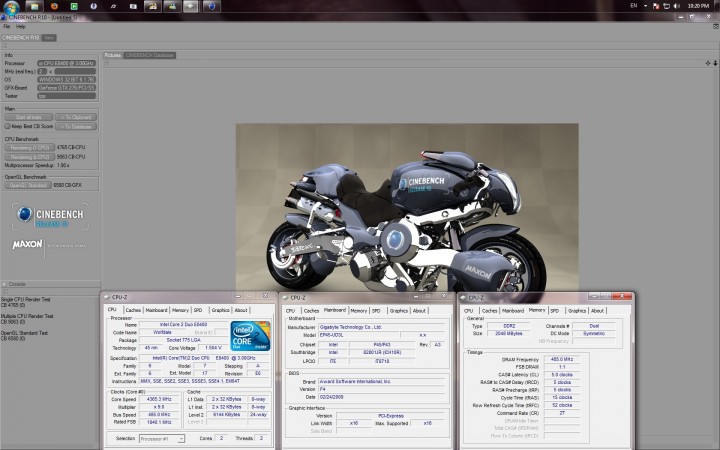Switch to the Pictures tab
The width and height of the screenshot is (720, 450).
[x=112, y=55]
